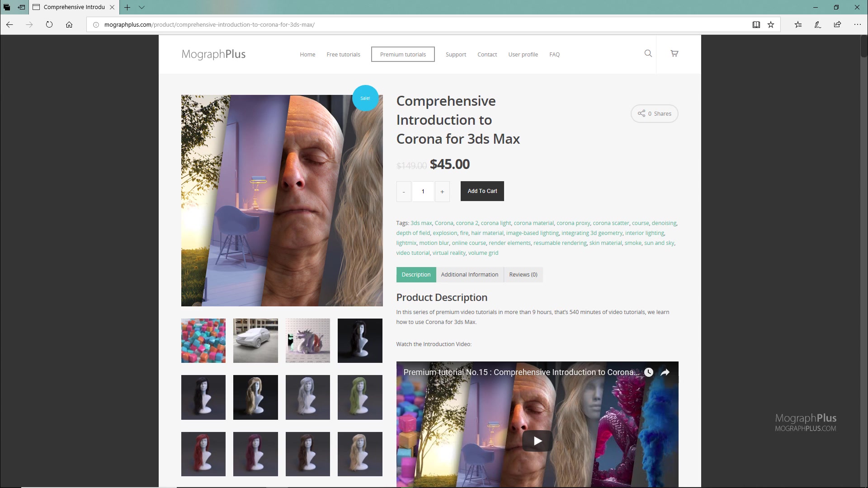Click the shopping cart icon
868x488 pixels.
click(674, 53)
